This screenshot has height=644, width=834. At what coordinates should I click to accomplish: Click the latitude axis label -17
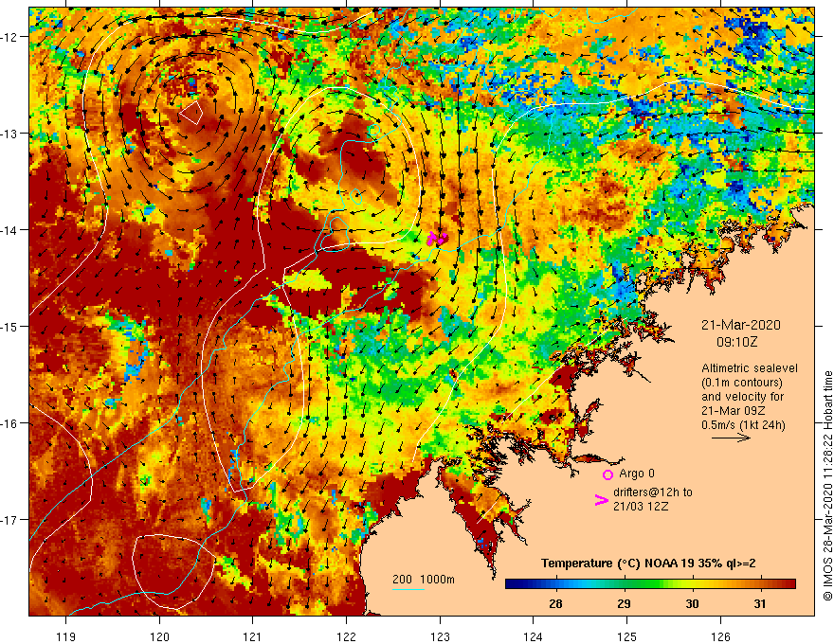(9, 520)
